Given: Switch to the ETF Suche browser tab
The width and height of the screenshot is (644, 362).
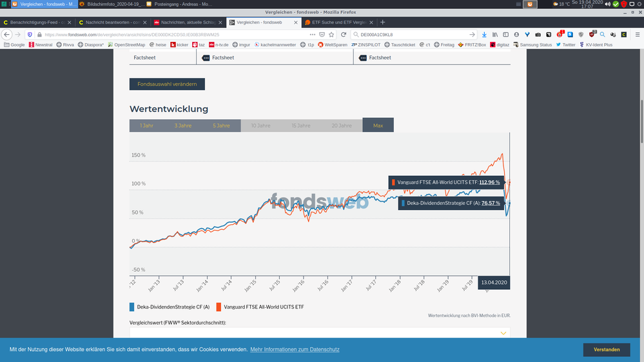Looking at the screenshot, I should pos(335,22).
